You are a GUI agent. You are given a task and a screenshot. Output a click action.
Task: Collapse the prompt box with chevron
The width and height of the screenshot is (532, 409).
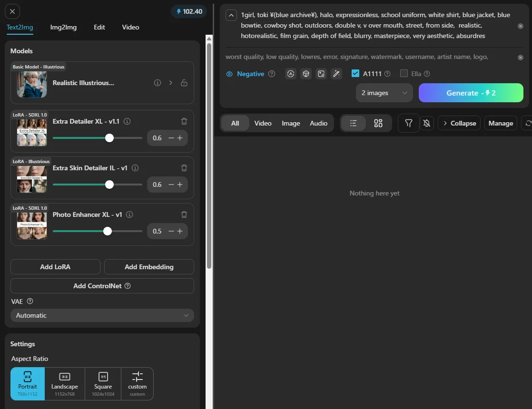click(231, 15)
